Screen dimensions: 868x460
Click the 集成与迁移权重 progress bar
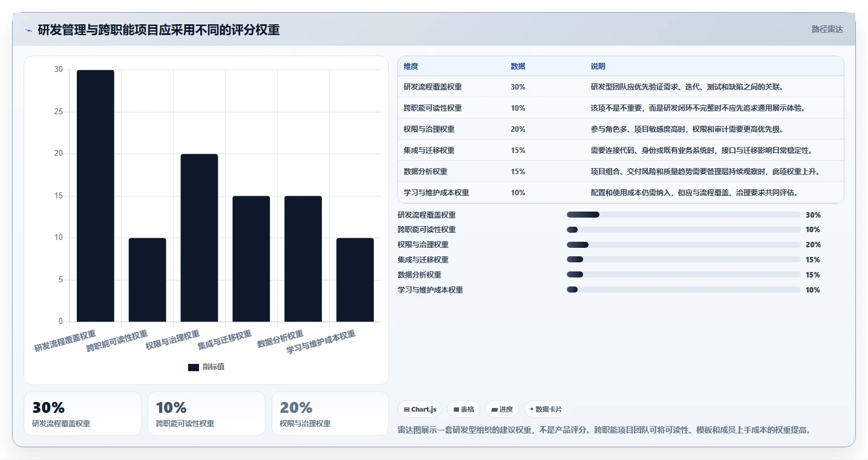(684, 260)
